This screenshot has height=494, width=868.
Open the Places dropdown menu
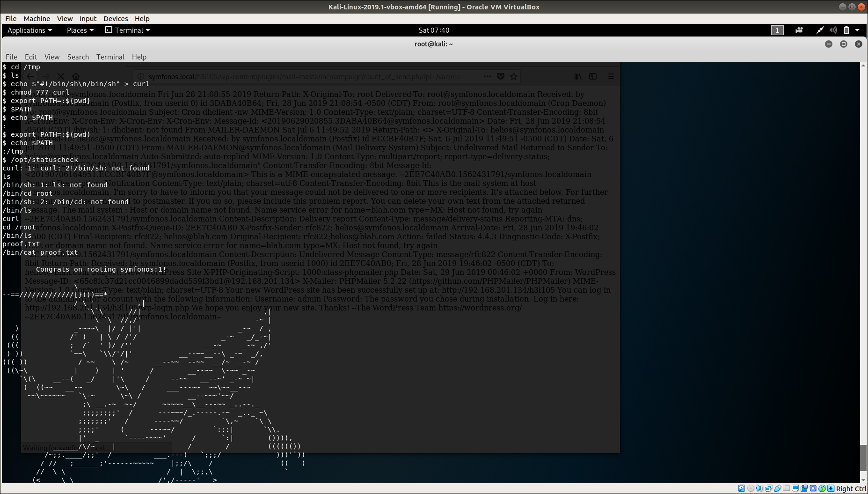80,30
